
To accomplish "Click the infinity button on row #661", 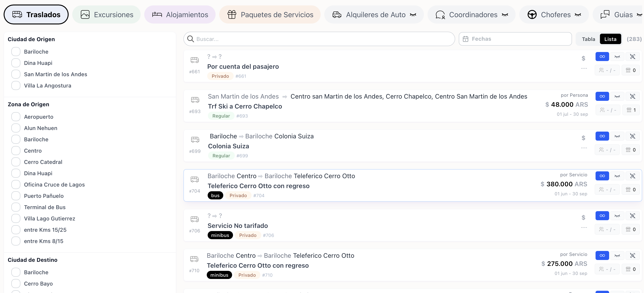I will point(602,57).
